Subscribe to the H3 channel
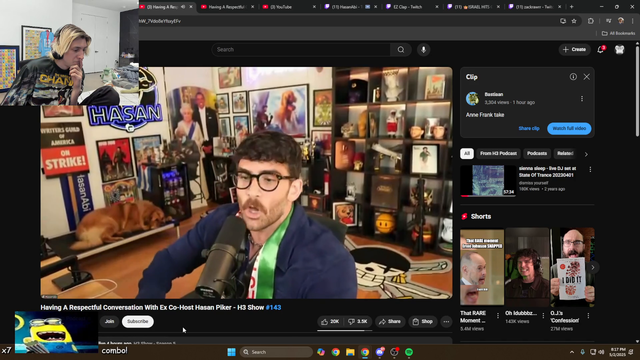Screen dimensions: 640x360 coord(138,322)
